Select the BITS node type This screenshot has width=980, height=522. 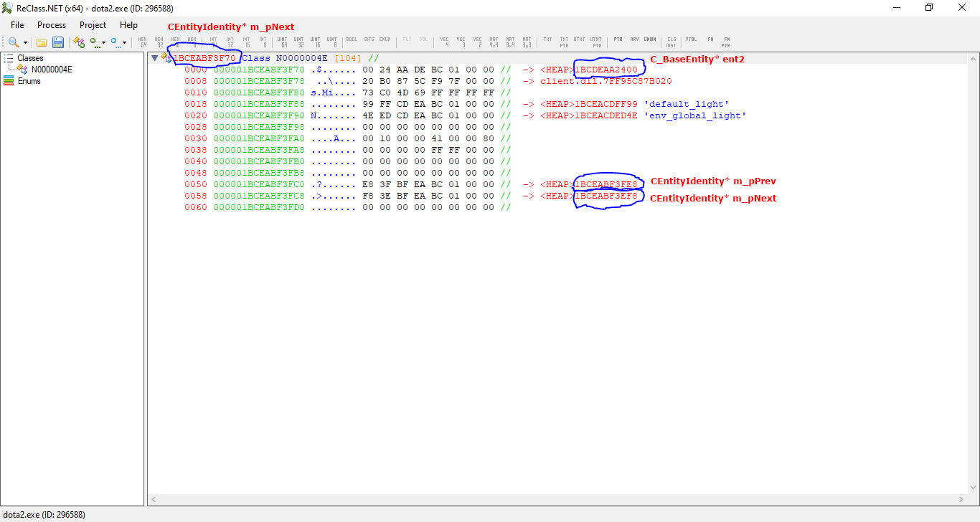point(369,39)
